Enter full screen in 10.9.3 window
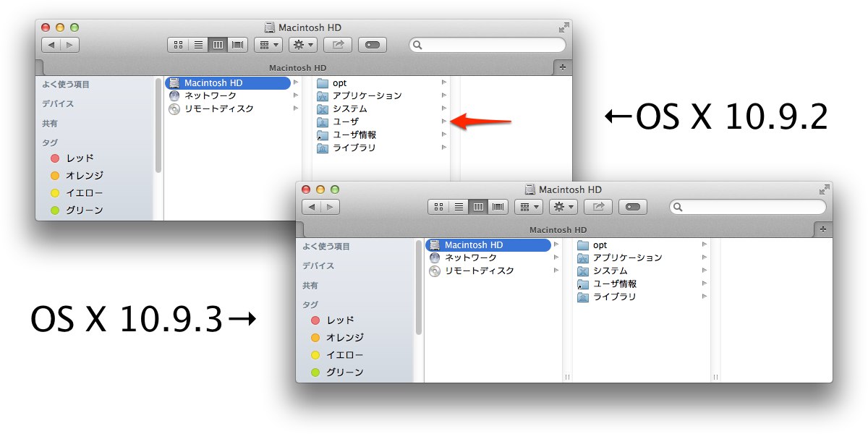 pos(824,190)
